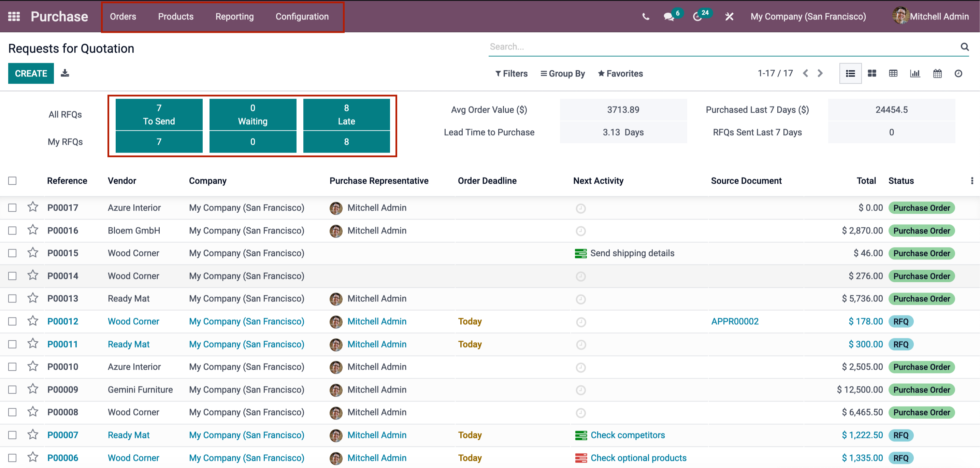The height and width of the screenshot is (468, 980).
Task: Filter by All RFQs Waiting tile
Action: [253, 115]
